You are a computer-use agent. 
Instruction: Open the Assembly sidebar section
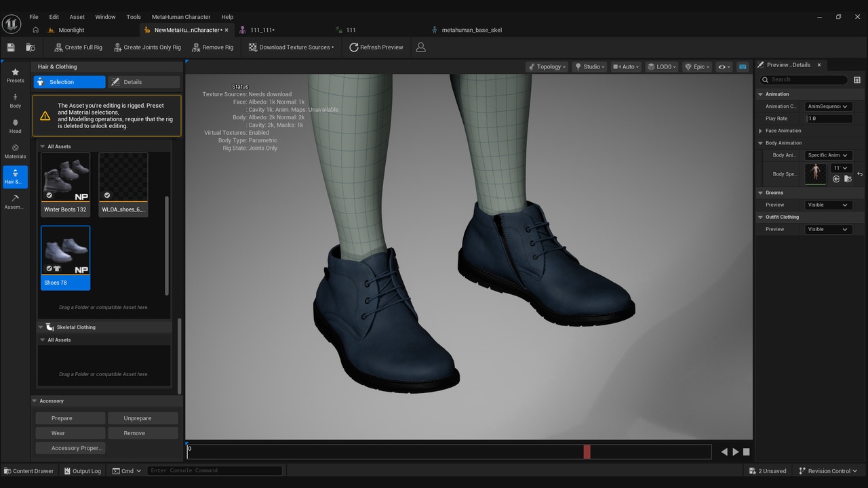pyautogui.click(x=15, y=202)
